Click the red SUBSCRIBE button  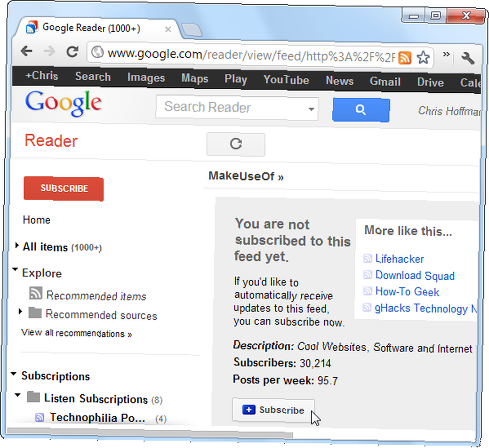64,188
